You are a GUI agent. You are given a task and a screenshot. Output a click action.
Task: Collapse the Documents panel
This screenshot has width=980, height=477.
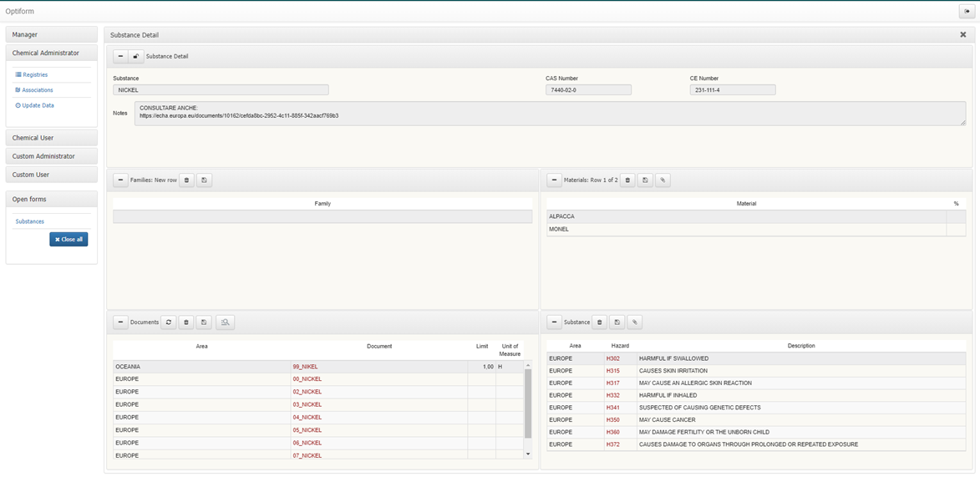[x=120, y=322]
